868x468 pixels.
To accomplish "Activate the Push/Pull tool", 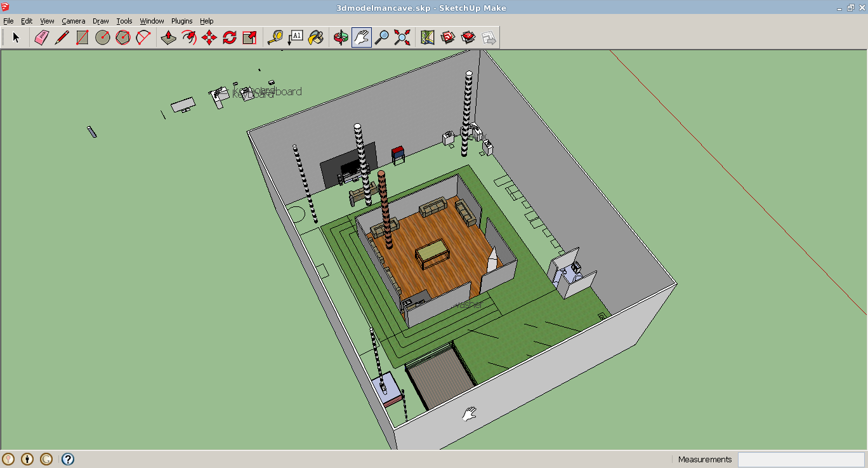I will (x=168, y=37).
